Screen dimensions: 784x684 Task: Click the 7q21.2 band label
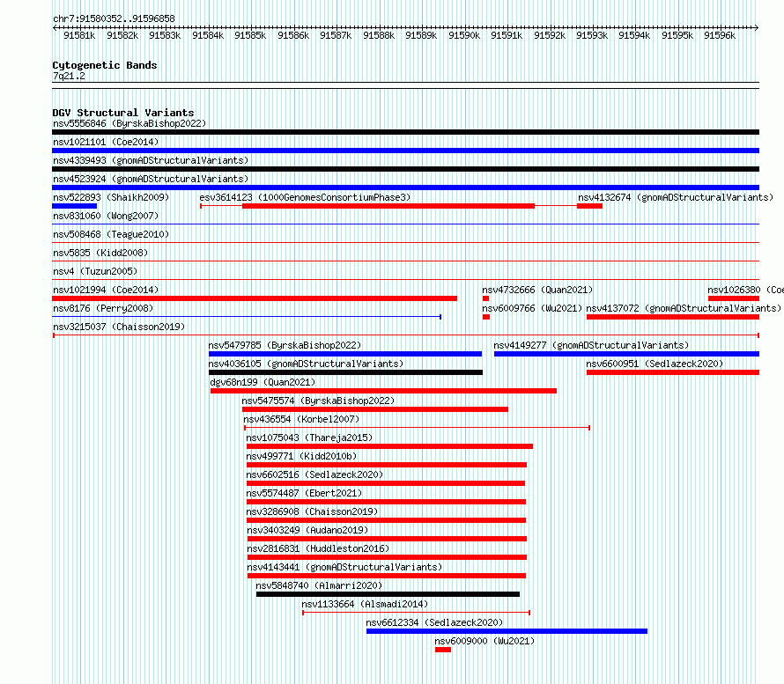69,76
